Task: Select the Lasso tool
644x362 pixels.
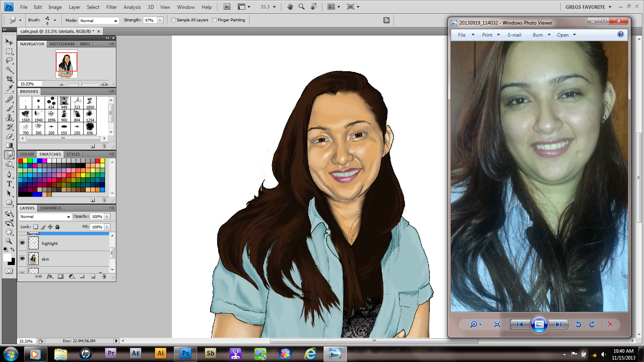Action: pyautogui.click(x=9, y=60)
